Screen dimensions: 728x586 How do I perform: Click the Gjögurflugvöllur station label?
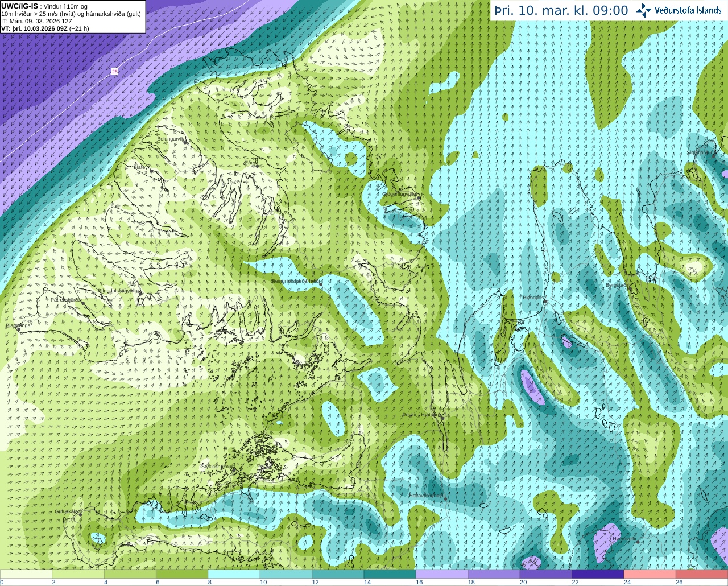tap(399, 194)
